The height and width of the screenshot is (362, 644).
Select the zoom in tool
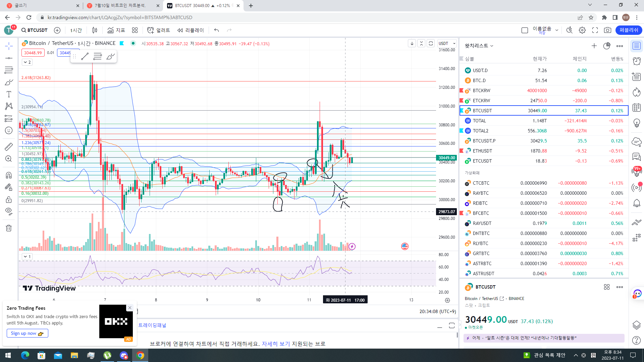(x=9, y=159)
